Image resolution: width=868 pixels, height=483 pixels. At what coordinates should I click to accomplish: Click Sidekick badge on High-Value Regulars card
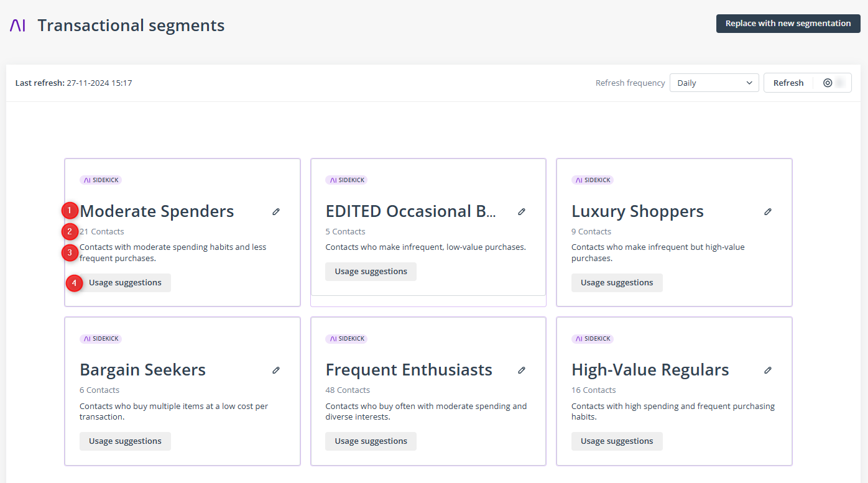pos(593,339)
